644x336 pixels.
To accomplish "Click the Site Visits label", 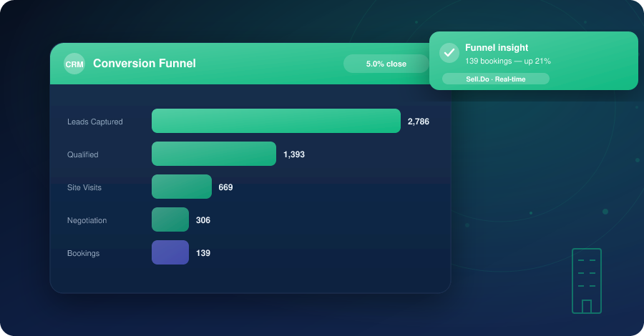I will click(84, 187).
